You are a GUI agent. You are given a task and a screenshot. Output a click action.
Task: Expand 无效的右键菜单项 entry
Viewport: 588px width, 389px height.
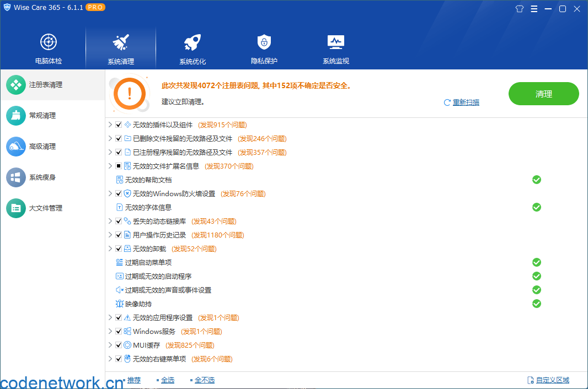coord(110,359)
